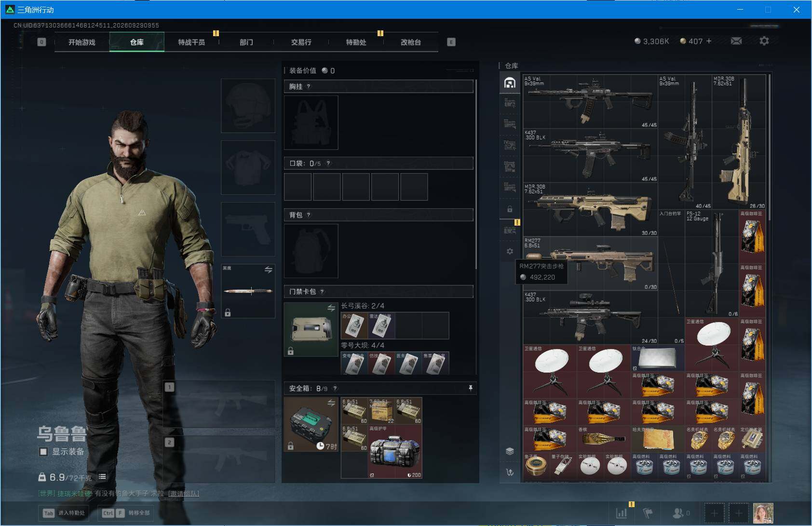Screen dimensions: 812x526
Task: Select primary weapon slot 1
Action: click(x=219, y=404)
